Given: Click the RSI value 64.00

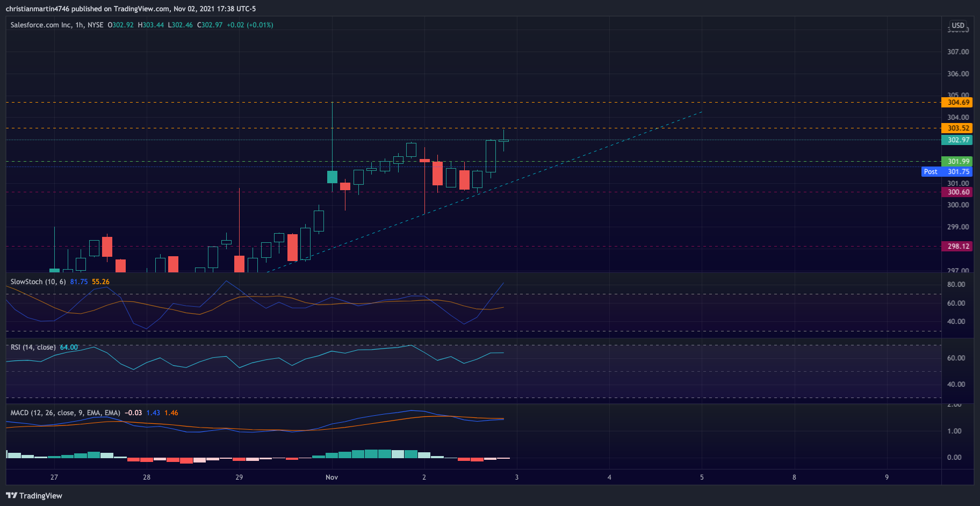Looking at the screenshot, I should click(69, 348).
